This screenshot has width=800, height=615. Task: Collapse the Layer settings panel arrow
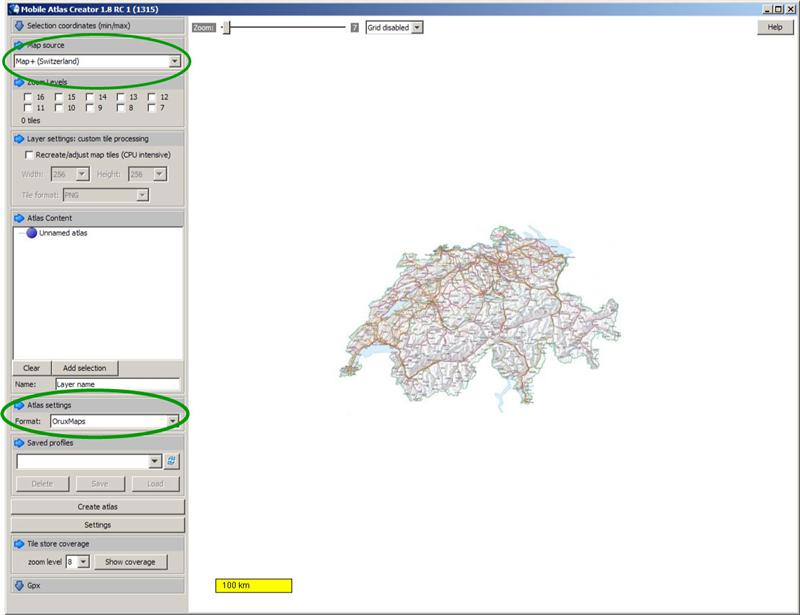[x=19, y=139]
